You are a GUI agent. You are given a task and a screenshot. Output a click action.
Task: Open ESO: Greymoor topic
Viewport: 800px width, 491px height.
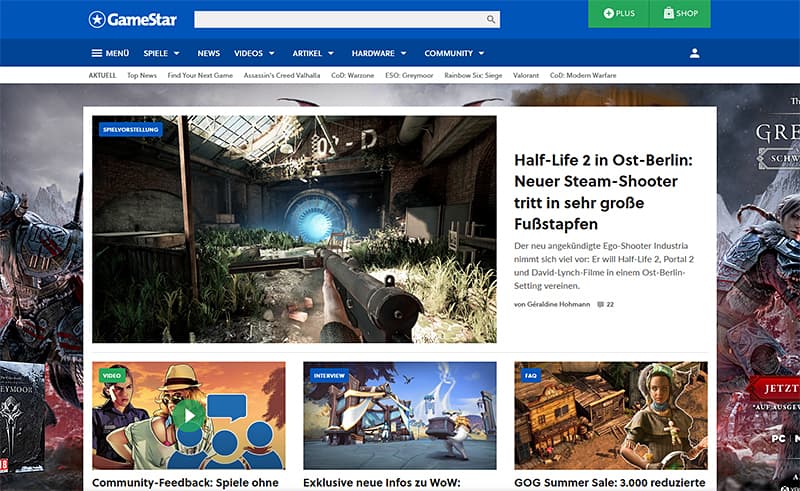point(409,75)
